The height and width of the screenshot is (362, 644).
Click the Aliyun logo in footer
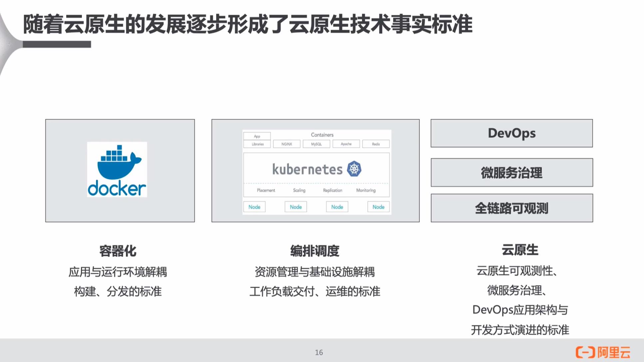pos(603,352)
